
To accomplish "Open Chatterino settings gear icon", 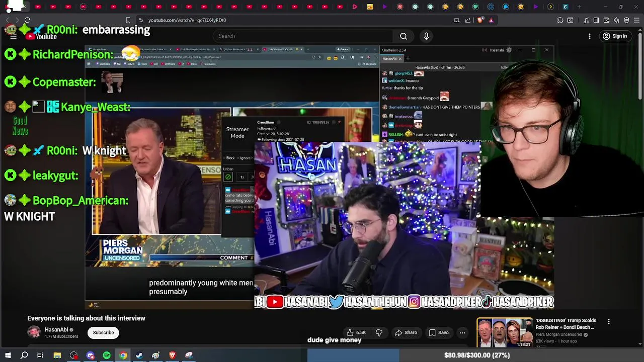I will point(509,50).
